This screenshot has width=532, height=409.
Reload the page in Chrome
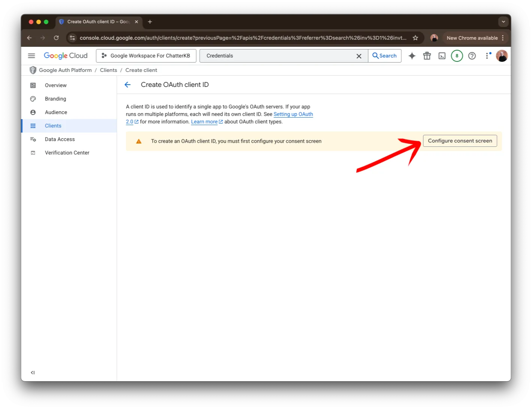pyautogui.click(x=56, y=38)
